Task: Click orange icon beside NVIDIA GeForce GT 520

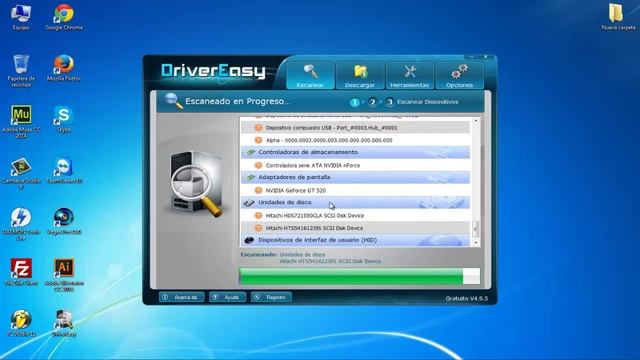Action: click(x=258, y=191)
